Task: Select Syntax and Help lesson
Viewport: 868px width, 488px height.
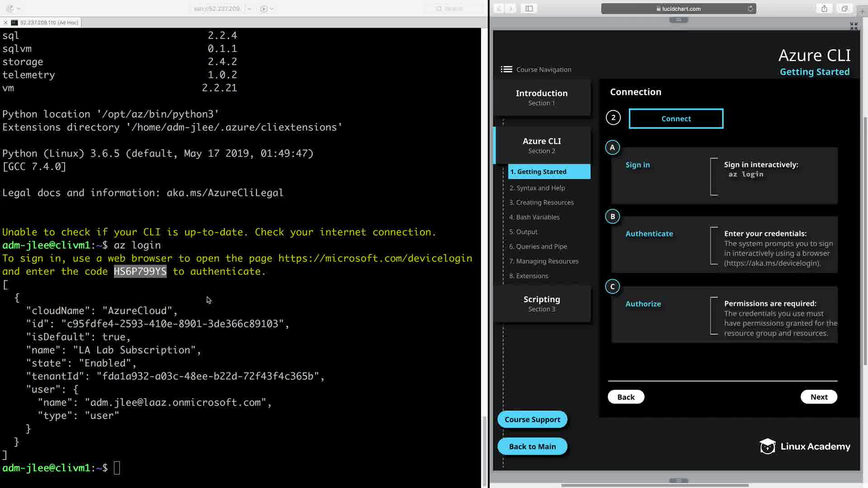Action: pos(537,188)
